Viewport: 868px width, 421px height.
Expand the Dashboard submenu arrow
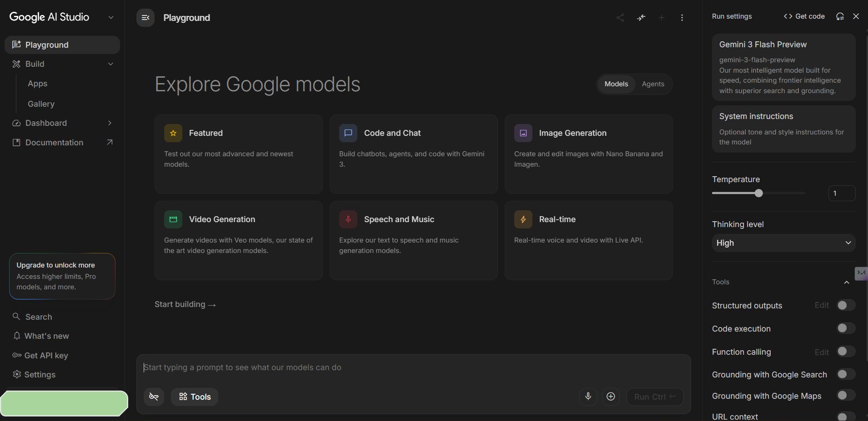[110, 123]
